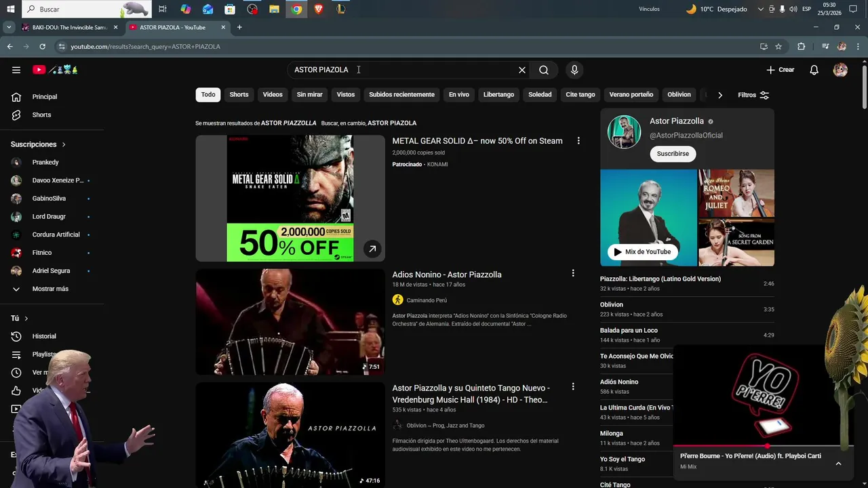Go to the YouTube logo home
The image size is (868, 488).
pos(56,70)
